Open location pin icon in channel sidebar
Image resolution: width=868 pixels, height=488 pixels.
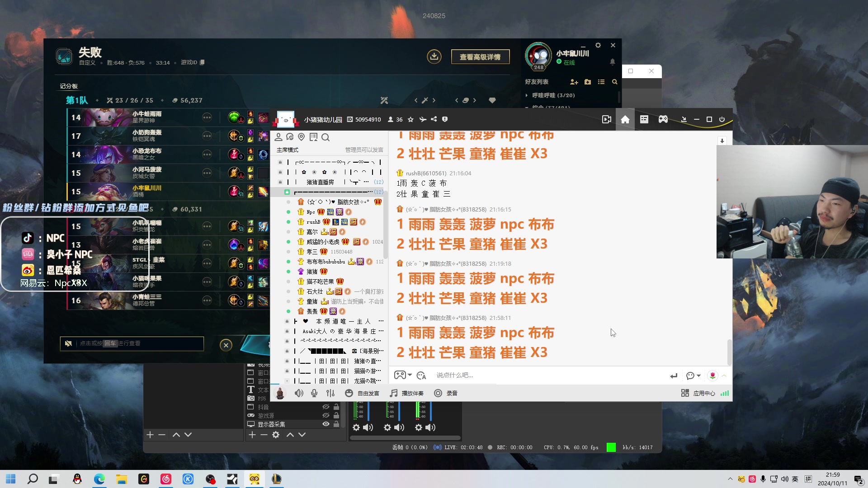(302, 137)
